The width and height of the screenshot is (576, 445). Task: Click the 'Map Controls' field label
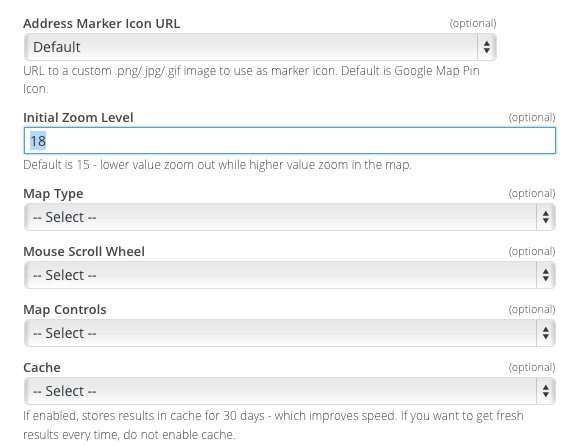(x=65, y=310)
